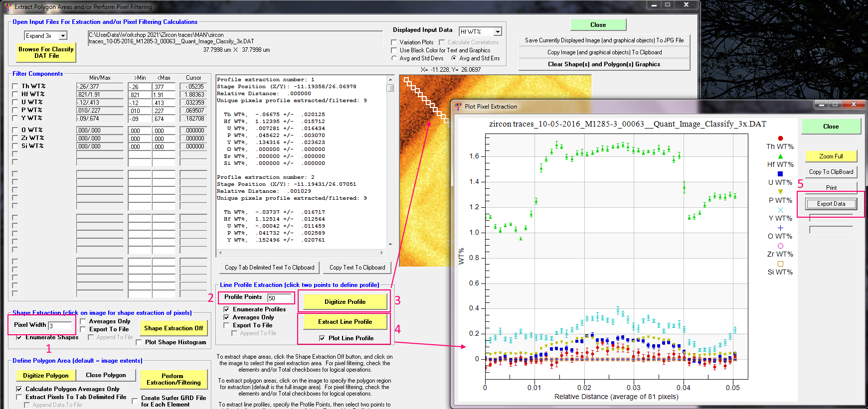Viewport: 868px width, 409px height.
Task: Click the red circle Th WT% legend marker
Action: 780,138
